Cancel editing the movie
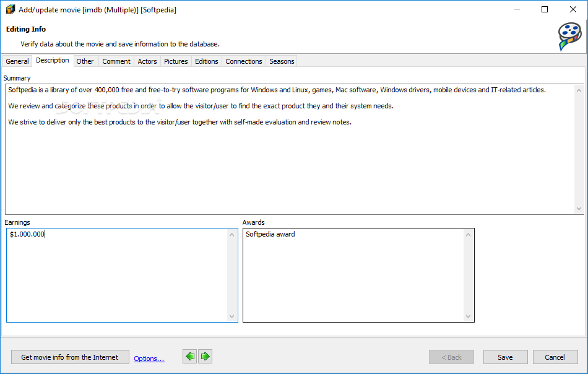Viewport: 588px width, 374px height. (x=555, y=357)
